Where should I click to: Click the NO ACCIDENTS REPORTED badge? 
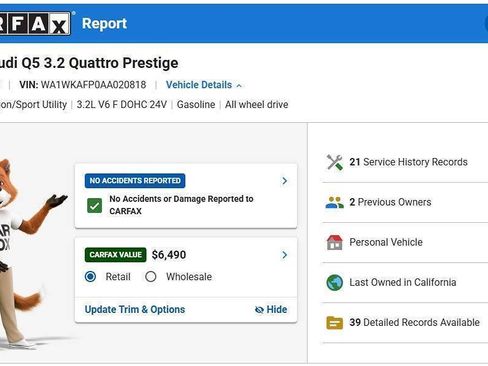[x=135, y=181]
